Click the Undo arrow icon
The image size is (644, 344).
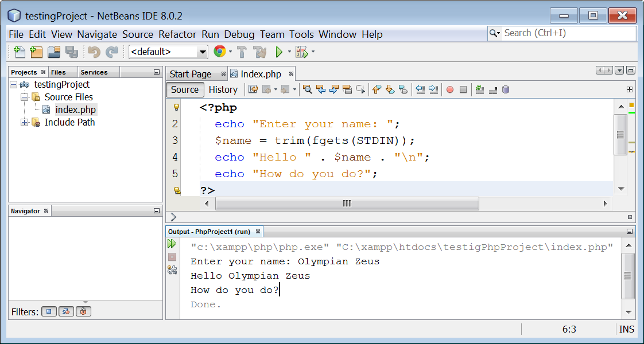[x=94, y=52]
